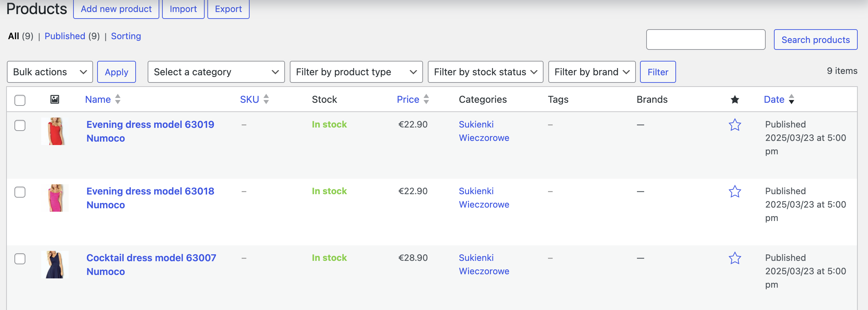Toggle featured star for Evening dress 63018
The height and width of the screenshot is (310, 868).
click(x=735, y=191)
